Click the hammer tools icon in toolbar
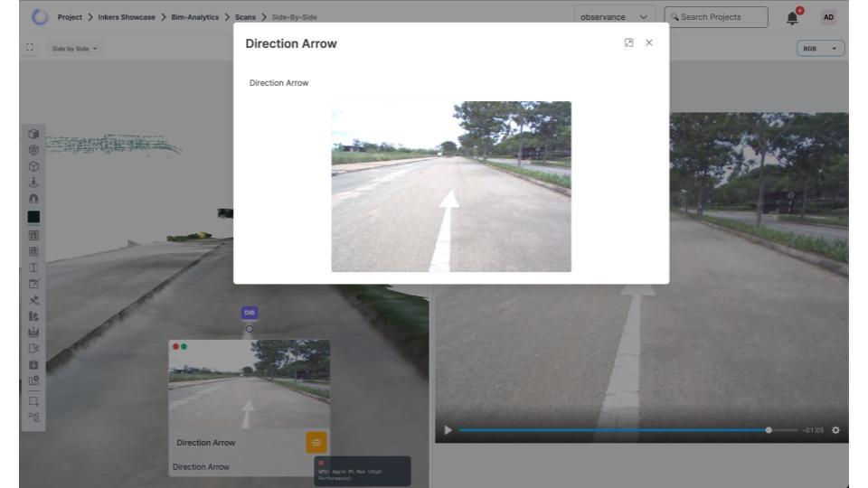The image size is (868, 488). click(34, 299)
